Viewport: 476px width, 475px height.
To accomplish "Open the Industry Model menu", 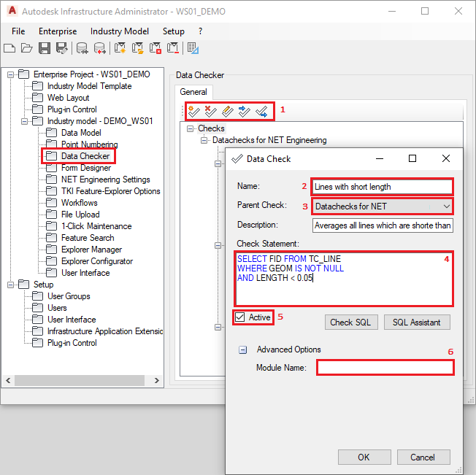I will [x=120, y=31].
